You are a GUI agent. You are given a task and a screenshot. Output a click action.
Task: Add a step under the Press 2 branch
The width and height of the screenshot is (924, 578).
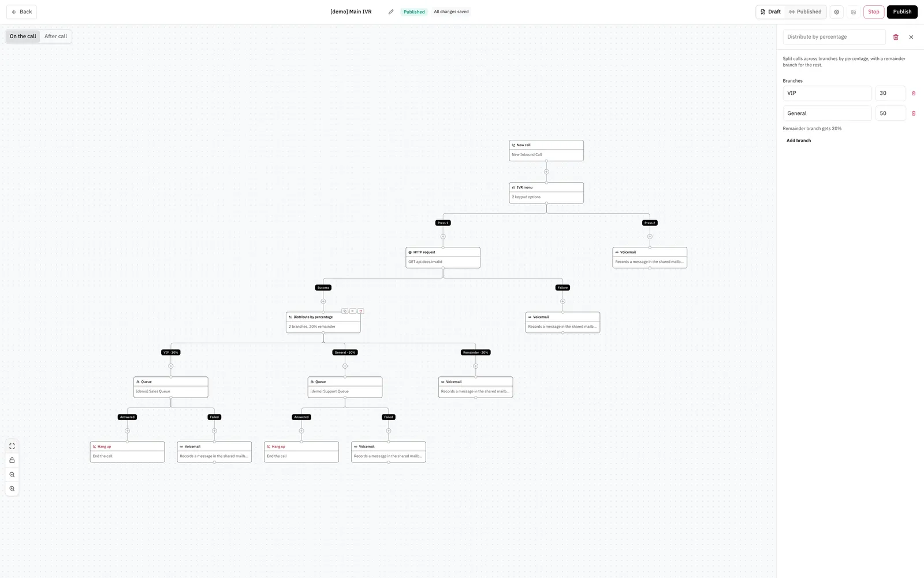point(650,236)
